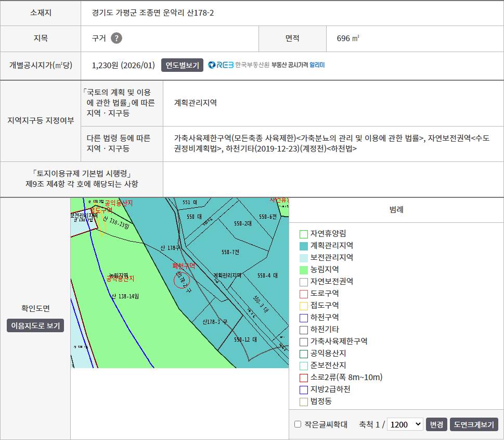Click the 공익용산지 legend box
This screenshot has width=504, height=440.
304,354
